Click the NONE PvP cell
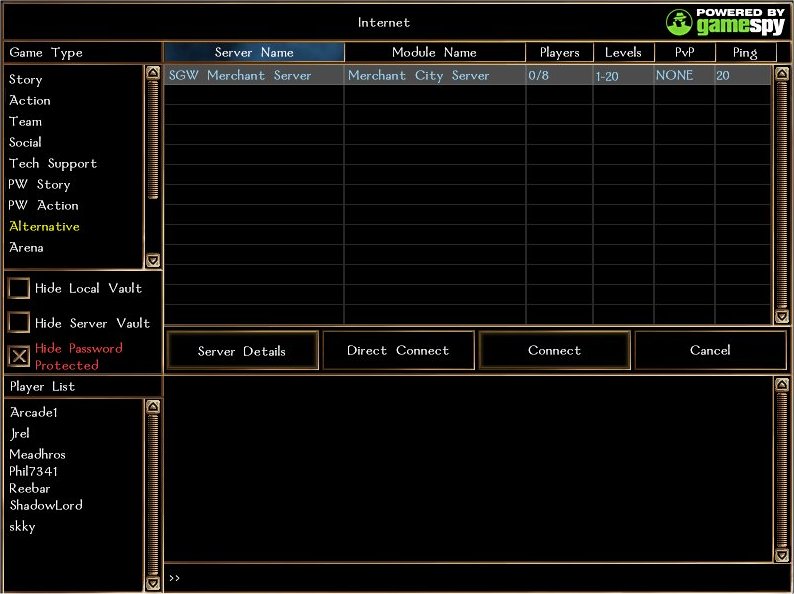Screen dimensions: 794x594 (684, 75)
